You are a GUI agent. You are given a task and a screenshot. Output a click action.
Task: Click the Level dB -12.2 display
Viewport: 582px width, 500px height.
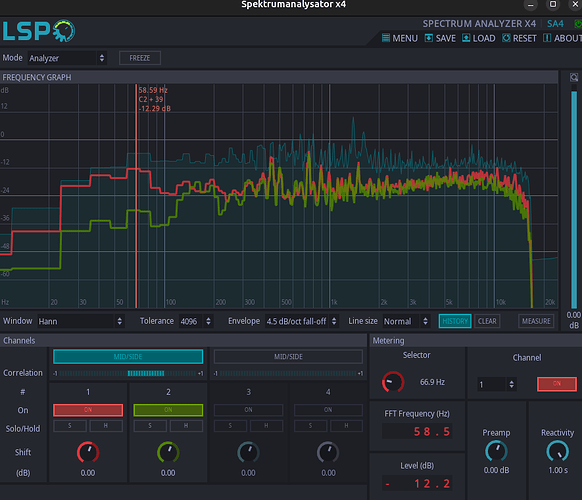pos(417,483)
